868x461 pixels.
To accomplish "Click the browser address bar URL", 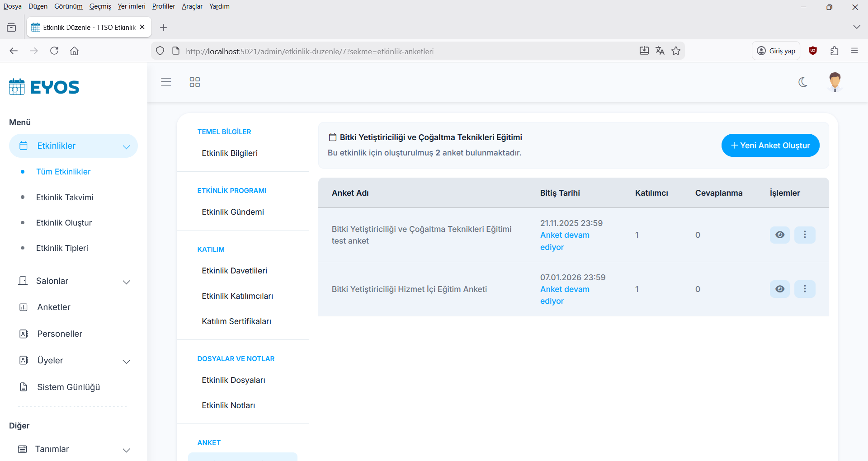I will 310,51.
